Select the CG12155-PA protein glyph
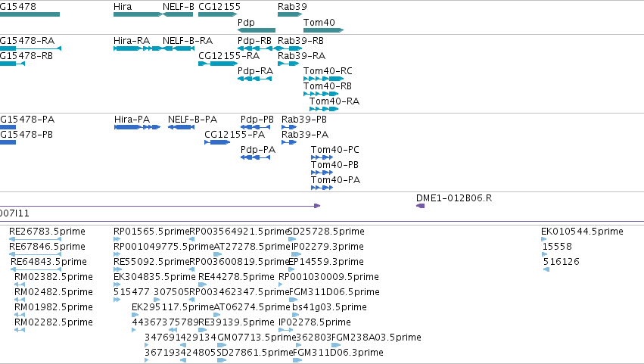The image size is (644, 364). [x=217, y=142]
